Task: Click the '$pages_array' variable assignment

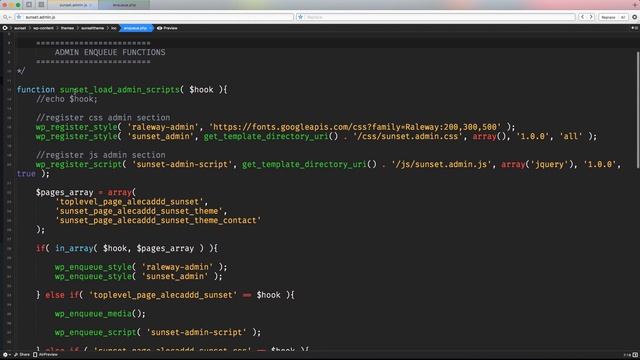Action: [64, 192]
